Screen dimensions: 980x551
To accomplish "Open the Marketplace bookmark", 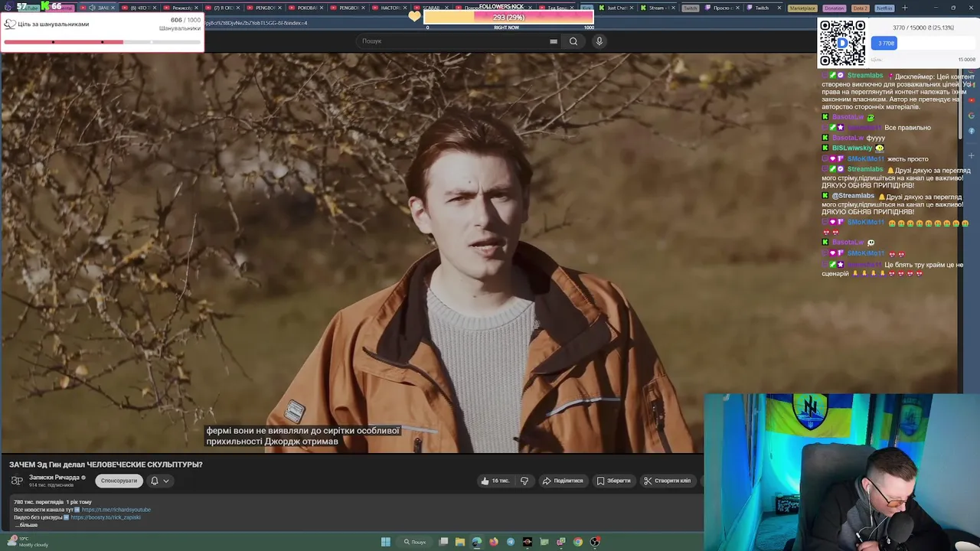I will (x=802, y=8).
